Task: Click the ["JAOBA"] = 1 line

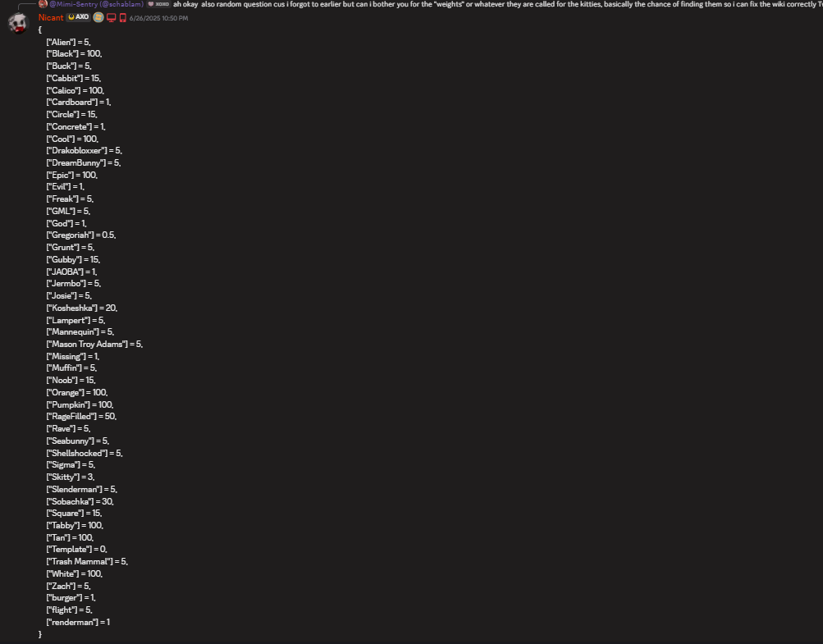Action: click(x=71, y=272)
